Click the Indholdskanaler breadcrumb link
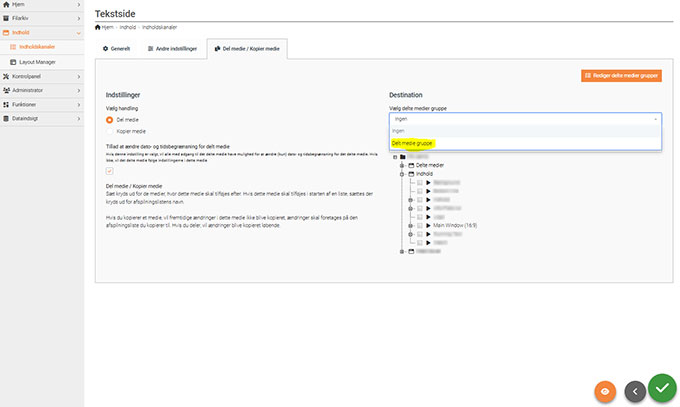The width and height of the screenshot is (680, 407). (x=160, y=27)
